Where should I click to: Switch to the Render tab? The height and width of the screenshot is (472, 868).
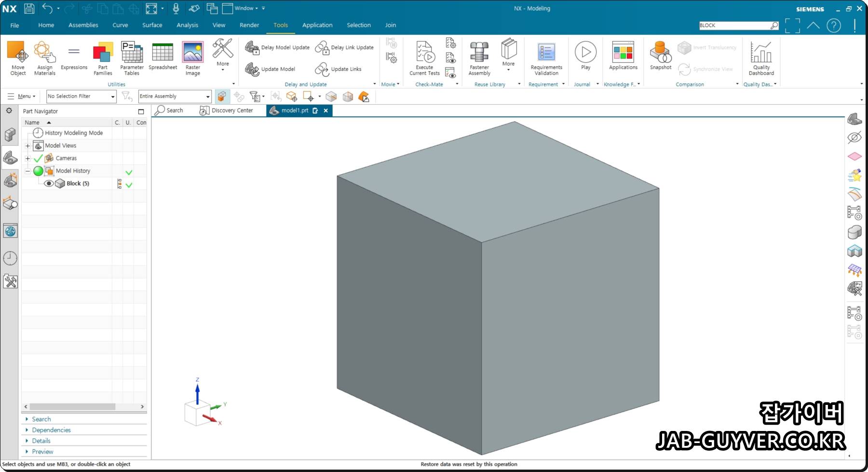tap(249, 25)
